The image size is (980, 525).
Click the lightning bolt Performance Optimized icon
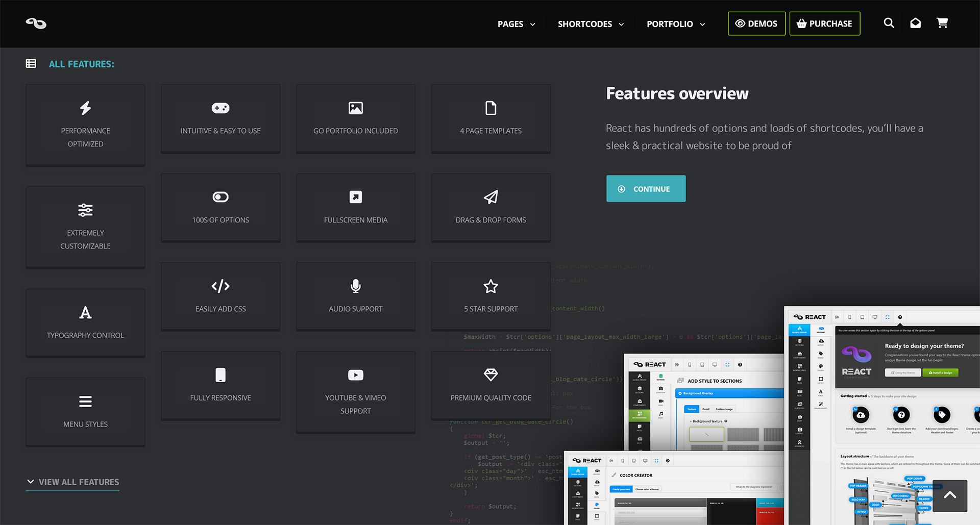coord(86,108)
